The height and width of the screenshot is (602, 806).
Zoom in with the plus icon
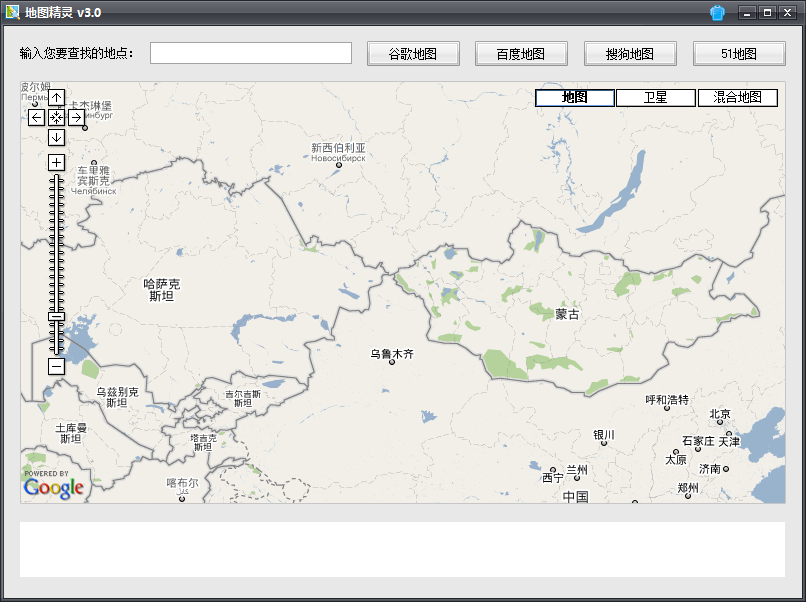(55, 161)
